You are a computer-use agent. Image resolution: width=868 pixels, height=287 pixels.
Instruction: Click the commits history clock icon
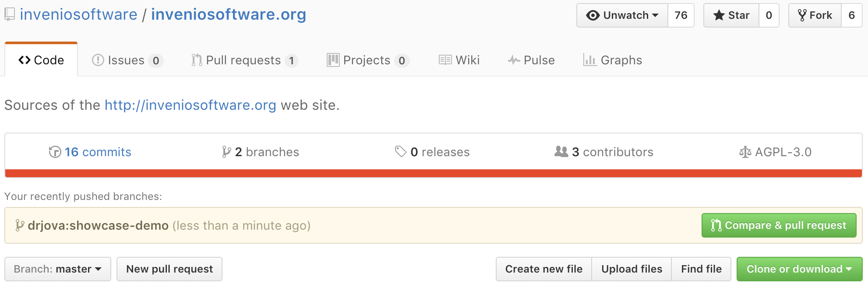[x=55, y=152]
